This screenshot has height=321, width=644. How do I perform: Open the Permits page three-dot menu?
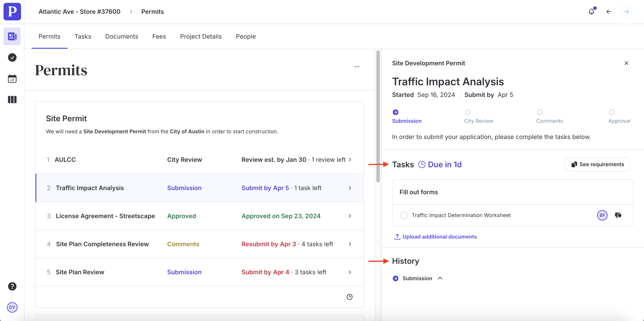(357, 67)
